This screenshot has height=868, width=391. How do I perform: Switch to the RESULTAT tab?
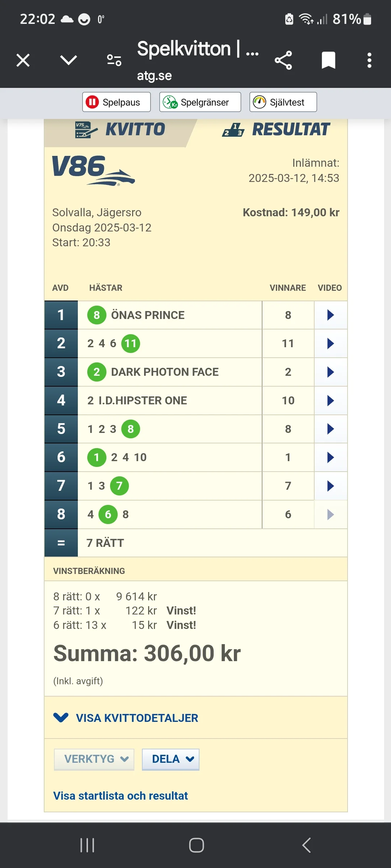(276, 130)
